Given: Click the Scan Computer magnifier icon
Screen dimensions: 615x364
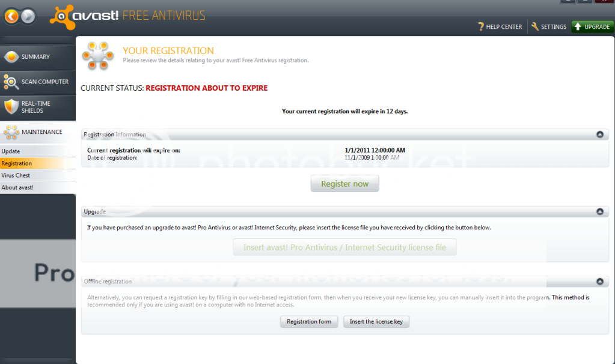Looking at the screenshot, I should click(11, 82).
